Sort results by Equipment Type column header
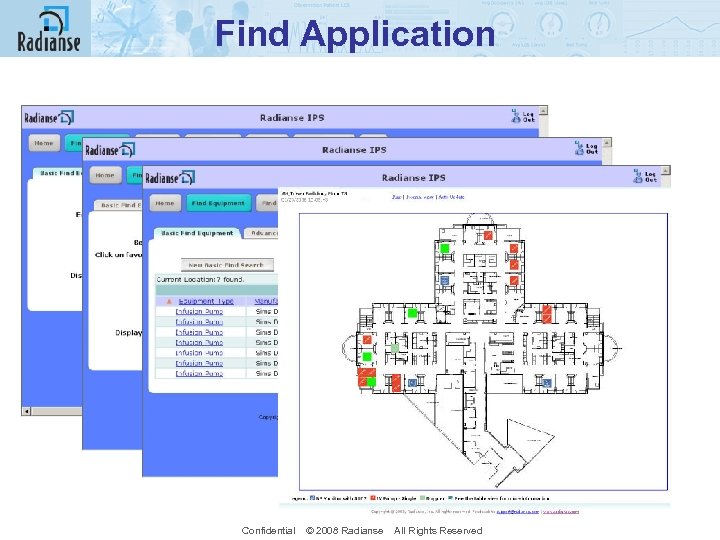Image resolution: width=720 pixels, height=540 pixels. click(206, 301)
